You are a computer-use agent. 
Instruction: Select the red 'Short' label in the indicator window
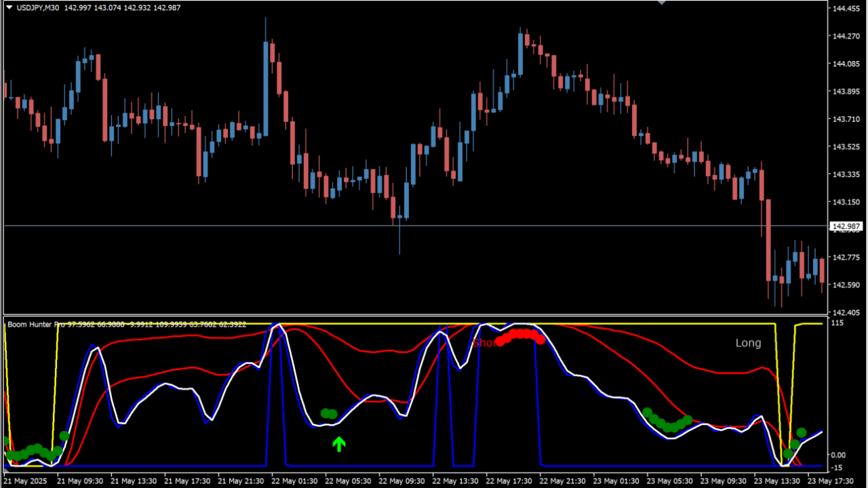484,343
